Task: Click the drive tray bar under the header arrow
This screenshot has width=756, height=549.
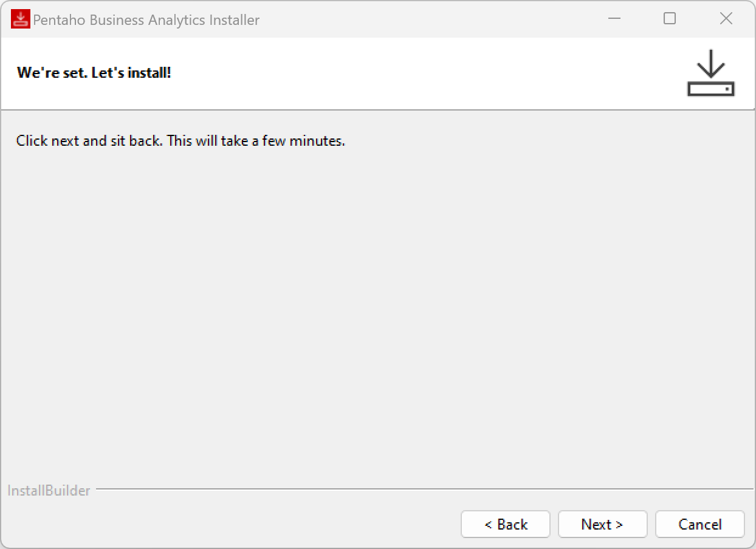Action: point(710,89)
